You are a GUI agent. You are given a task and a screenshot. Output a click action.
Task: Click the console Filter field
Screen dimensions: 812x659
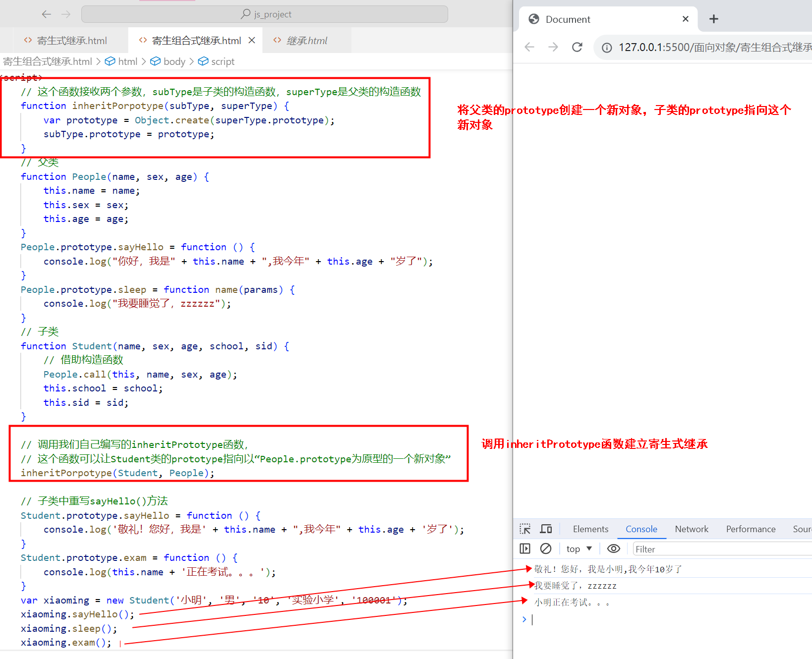(722, 549)
